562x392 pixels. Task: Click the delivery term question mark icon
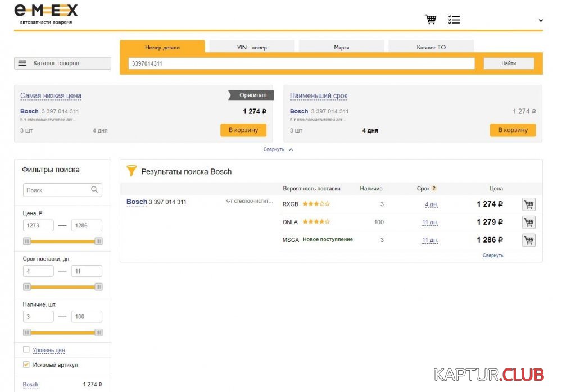point(434,189)
